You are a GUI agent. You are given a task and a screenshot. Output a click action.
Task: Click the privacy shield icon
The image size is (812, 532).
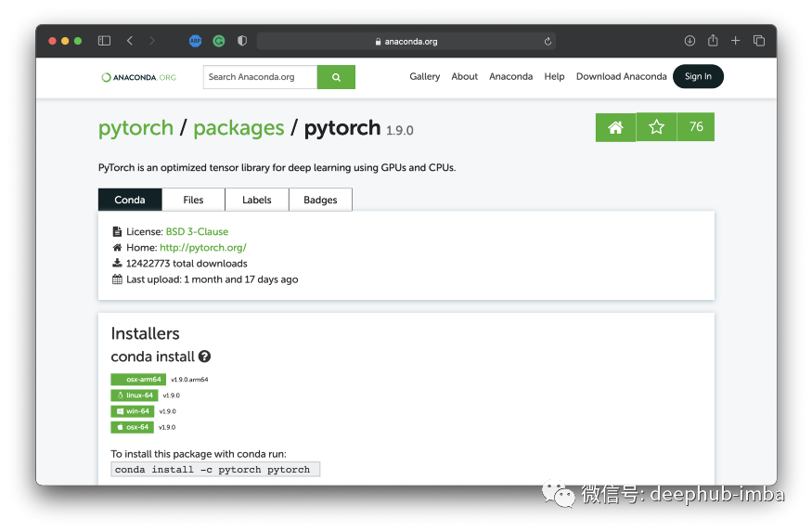242,41
